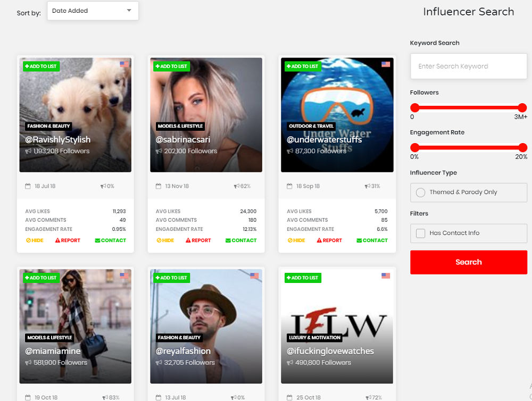Viewport: 532px width, 401px height.
Task: Enable the Has Contact Info checkbox
Action: (x=420, y=233)
